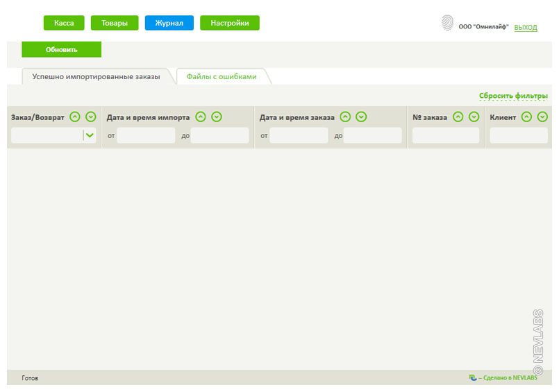Sort Дата и время заказа ascending
This screenshot has width=559, height=392.
tap(345, 117)
